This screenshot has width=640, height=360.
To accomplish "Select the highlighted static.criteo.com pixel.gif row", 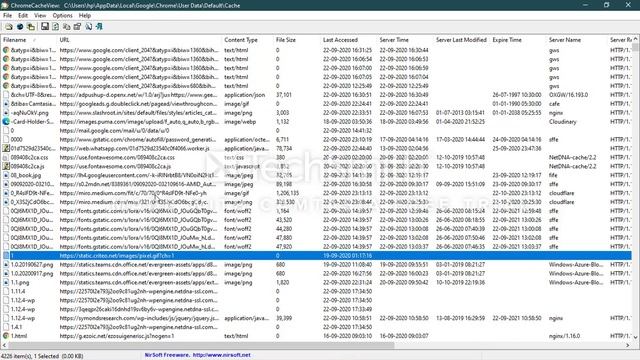I will click(316, 256).
